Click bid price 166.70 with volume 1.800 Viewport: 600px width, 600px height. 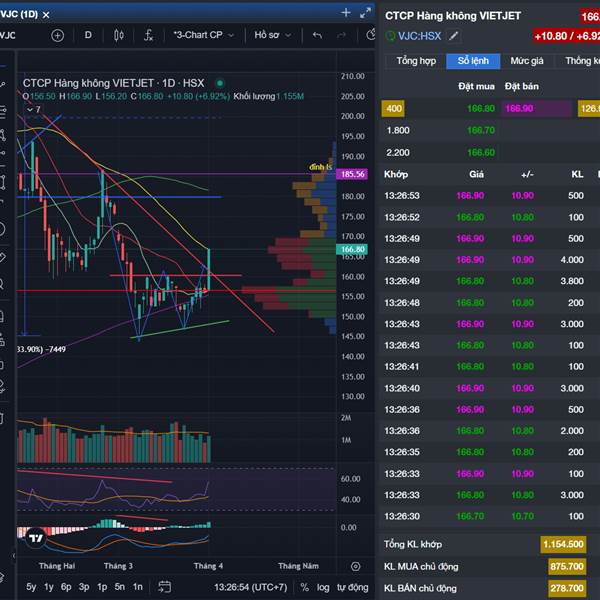pos(481,130)
